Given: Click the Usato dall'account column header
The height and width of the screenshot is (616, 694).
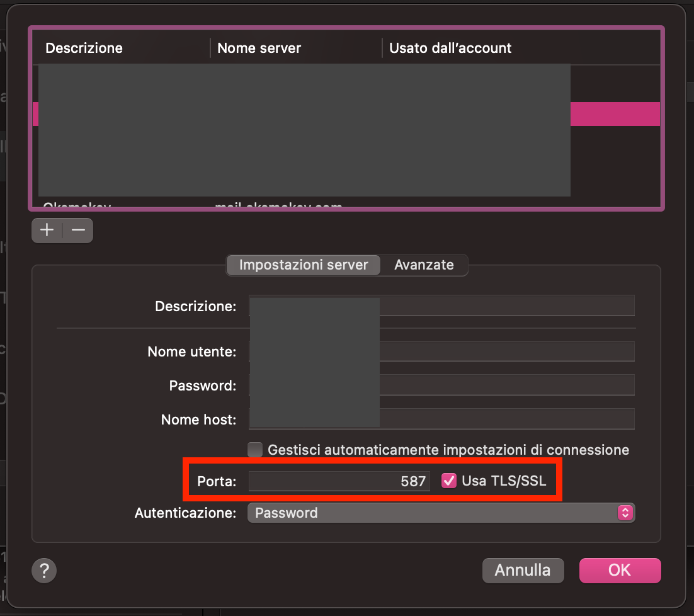Looking at the screenshot, I should point(449,48).
